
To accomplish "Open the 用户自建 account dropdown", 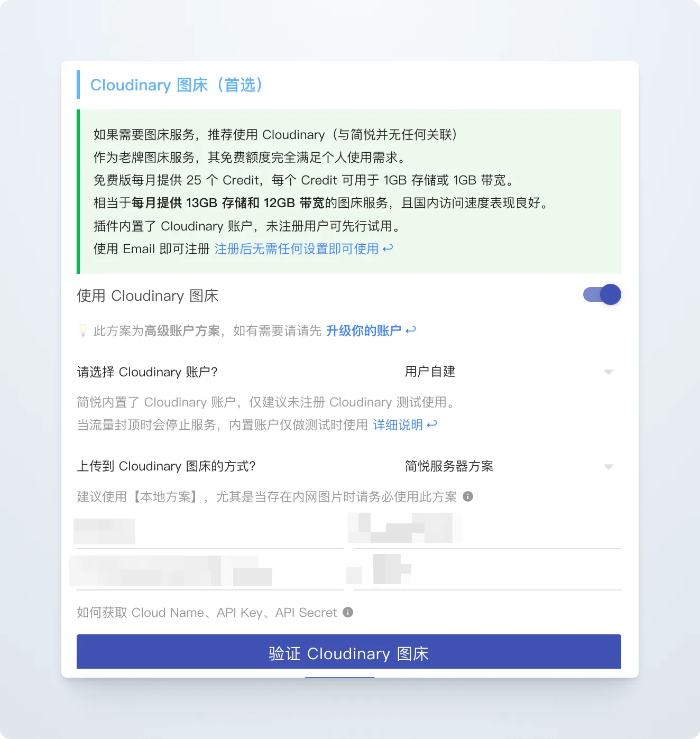I will [x=509, y=372].
